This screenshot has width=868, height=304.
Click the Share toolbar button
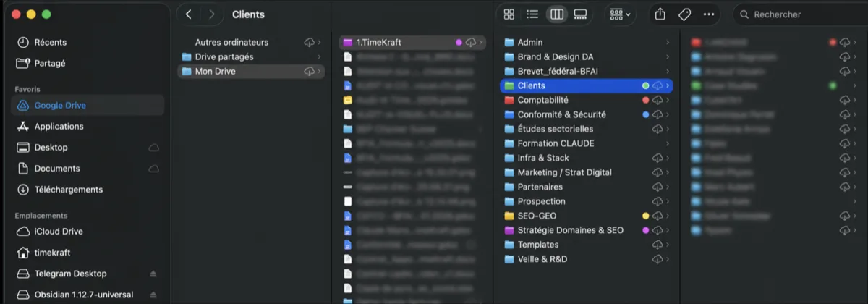[x=660, y=14]
